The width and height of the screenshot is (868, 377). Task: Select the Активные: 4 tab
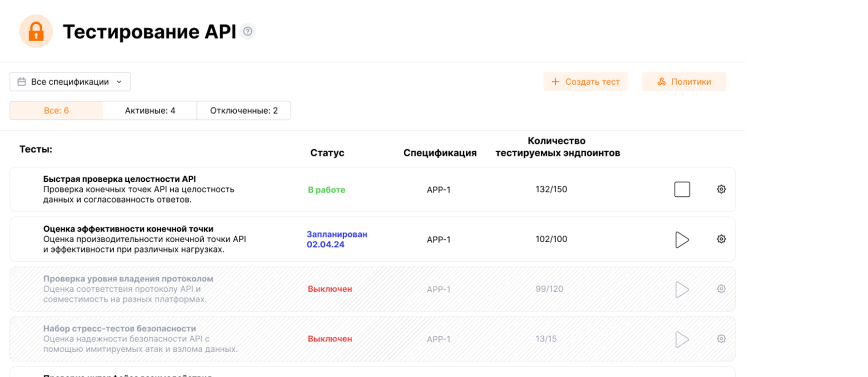[150, 111]
